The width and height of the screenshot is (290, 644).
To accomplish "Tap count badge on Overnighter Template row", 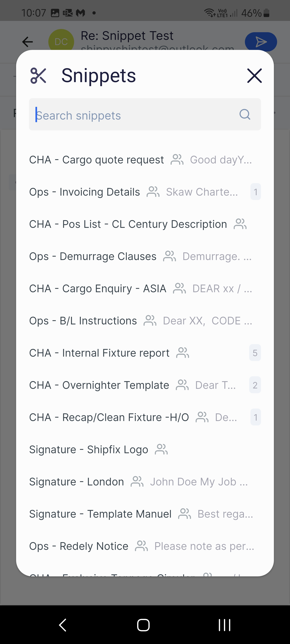I will (255, 385).
